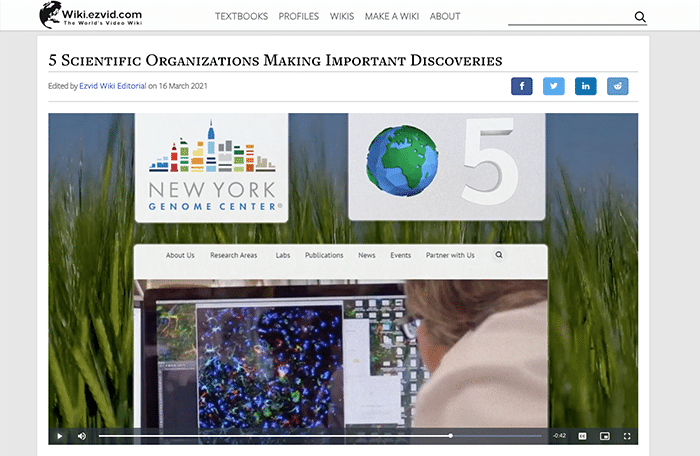700x456 pixels.
Task: Click the globe graphic in the video
Action: (x=402, y=161)
